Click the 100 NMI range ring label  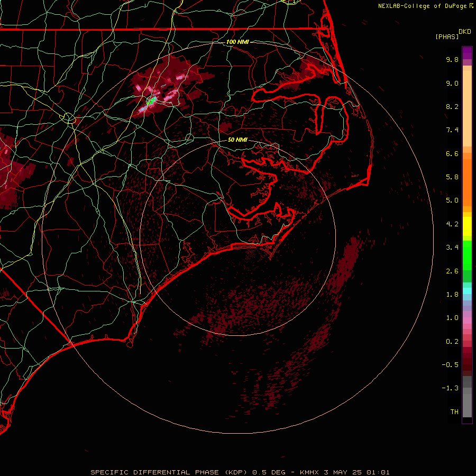click(x=237, y=42)
